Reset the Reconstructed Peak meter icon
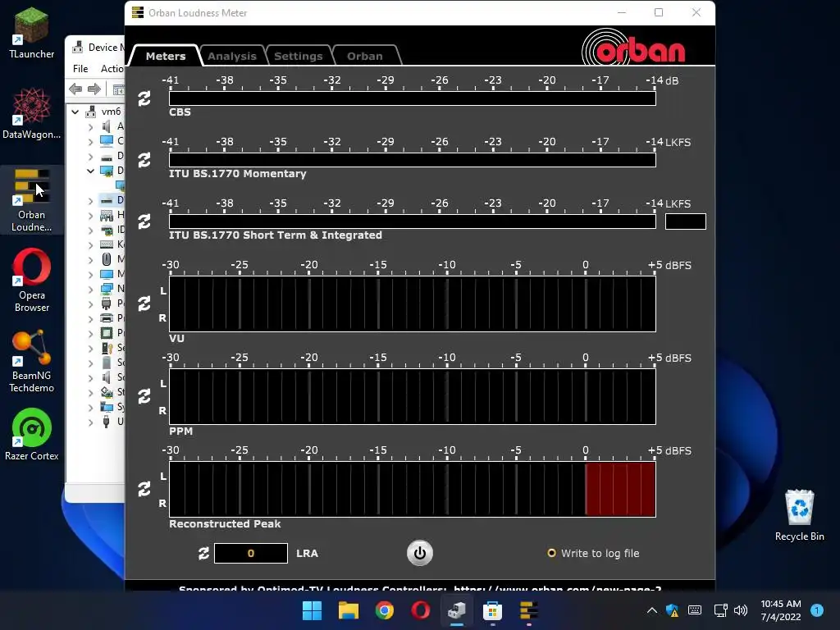This screenshot has width=840, height=630. click(x=144, y=489)
